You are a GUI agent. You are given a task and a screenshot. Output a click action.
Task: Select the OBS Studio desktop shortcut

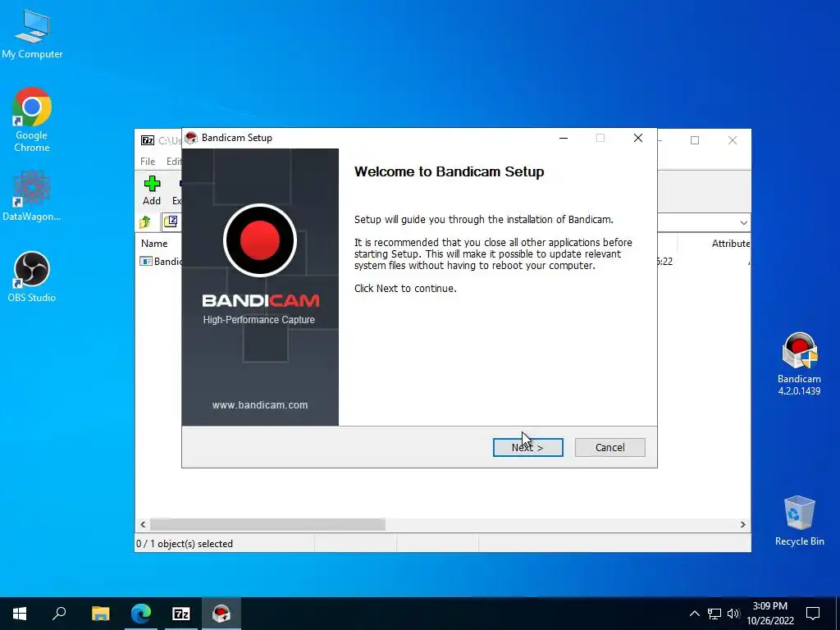coord(32,277)
